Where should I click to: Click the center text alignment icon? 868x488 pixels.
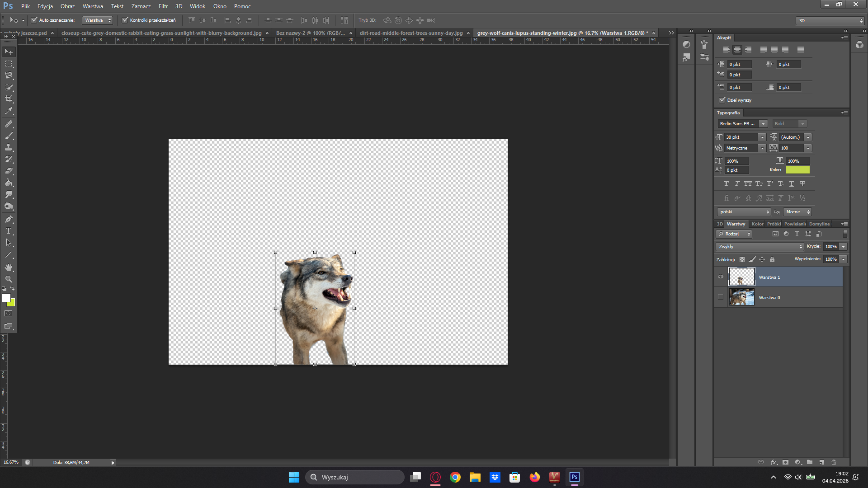[737, 50]
